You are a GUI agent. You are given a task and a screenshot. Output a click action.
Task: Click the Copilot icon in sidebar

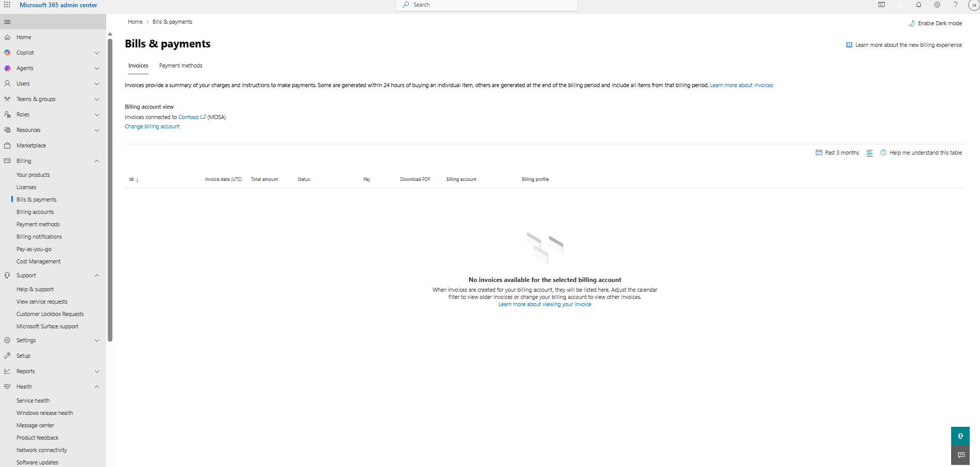coord(7,53)
